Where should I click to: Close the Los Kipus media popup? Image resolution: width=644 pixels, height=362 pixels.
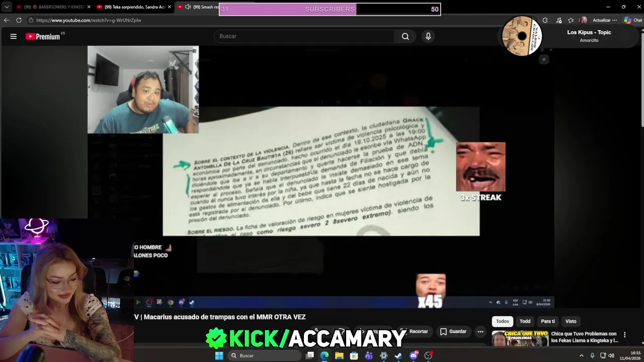point(543,59)
